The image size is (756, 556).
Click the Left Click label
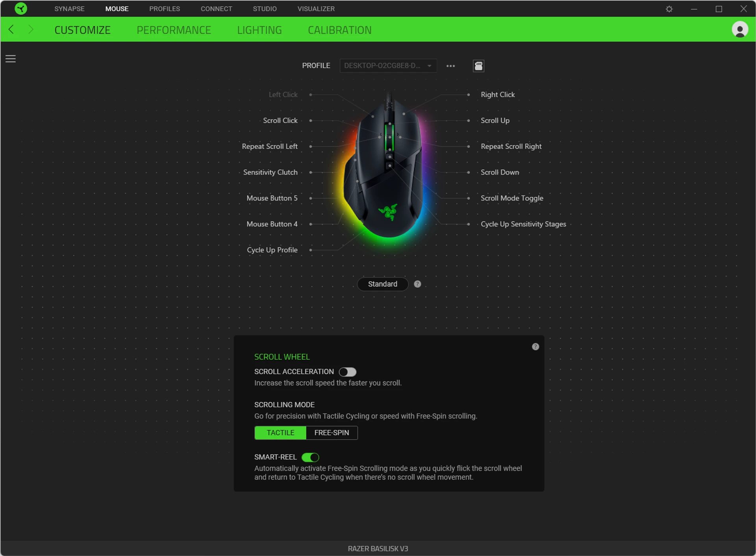(283, 95)
